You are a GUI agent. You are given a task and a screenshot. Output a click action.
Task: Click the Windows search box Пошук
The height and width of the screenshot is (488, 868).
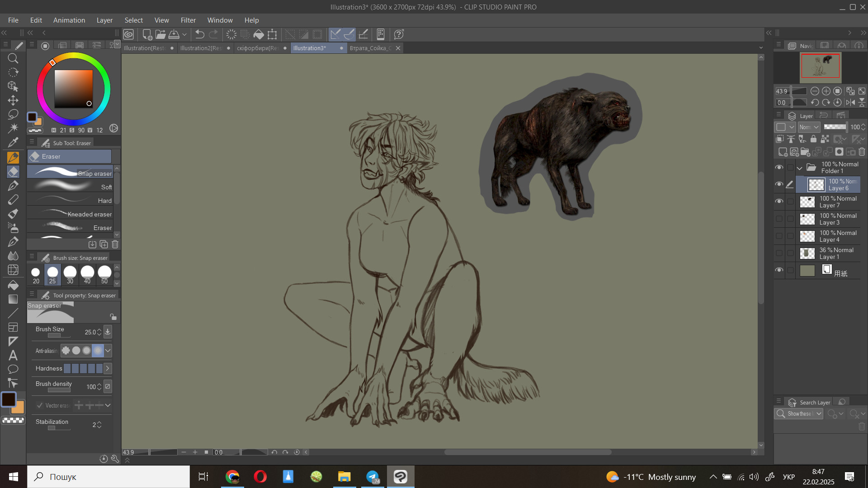pyautogui.click(x=108, y=477)
